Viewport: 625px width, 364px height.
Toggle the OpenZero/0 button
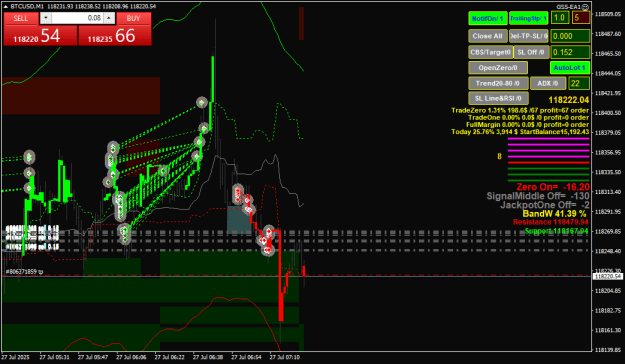498,68
